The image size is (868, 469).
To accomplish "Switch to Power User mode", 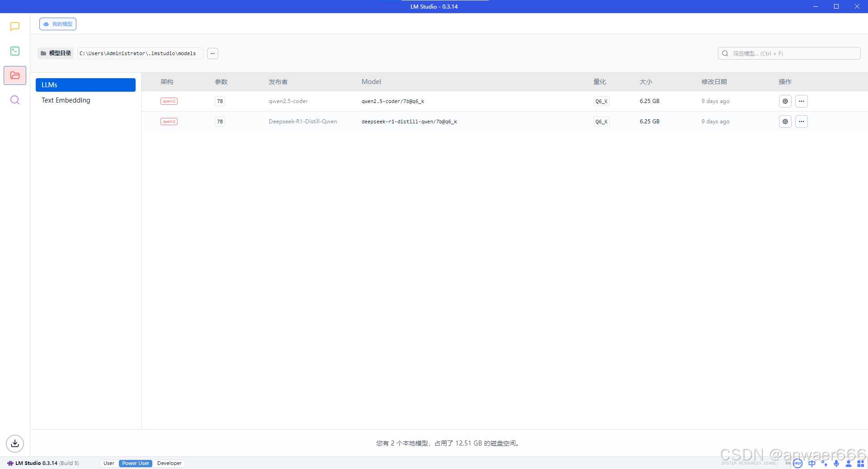I will click(x=136, y=463).
